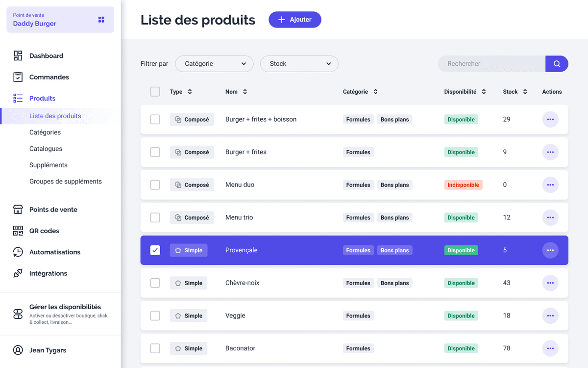
Task: Click the Intégrations plug icon
Action: click(x=18, y=273)
